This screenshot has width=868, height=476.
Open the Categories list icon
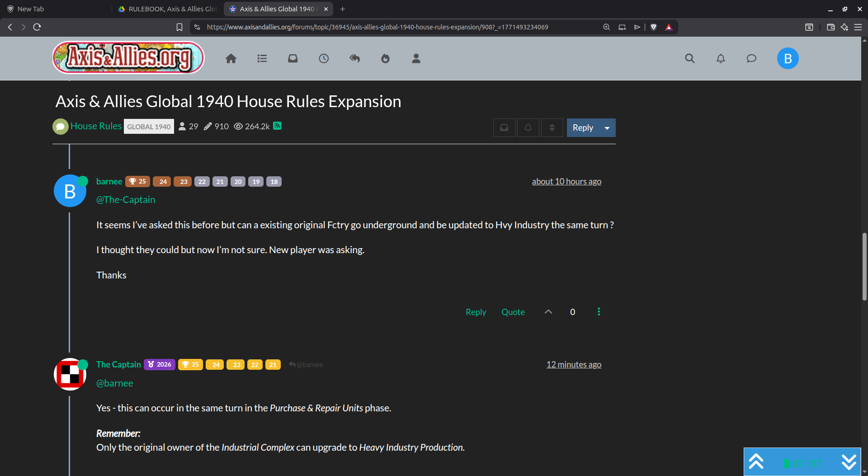262,58
